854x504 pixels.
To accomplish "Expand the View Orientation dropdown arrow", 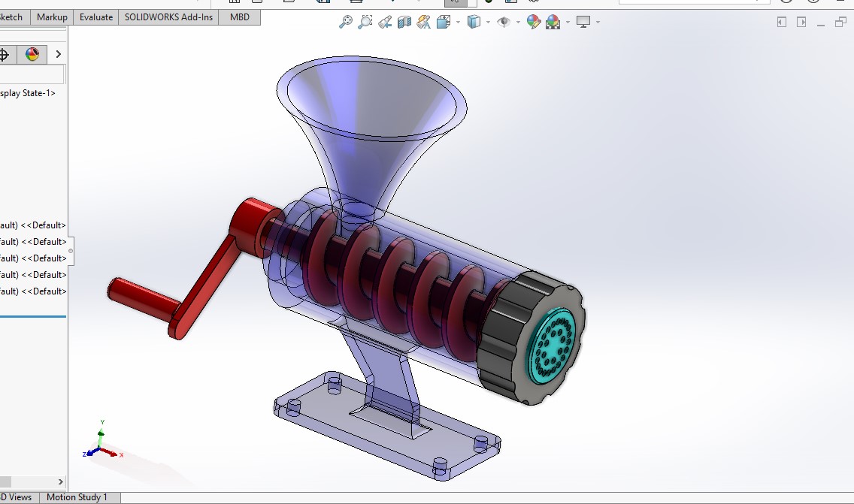I will pos(458,23).
